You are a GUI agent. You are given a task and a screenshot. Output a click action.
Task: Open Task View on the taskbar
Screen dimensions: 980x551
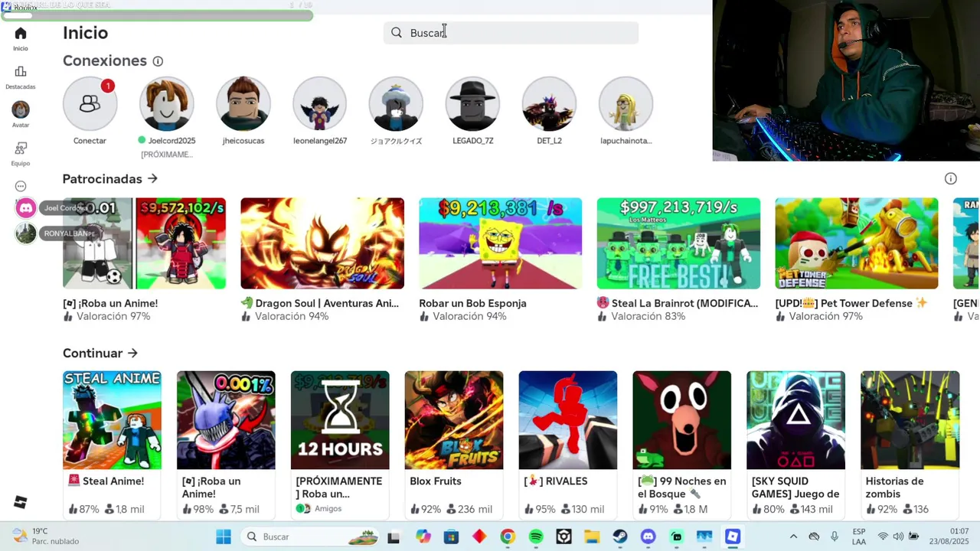pos(394,537)
